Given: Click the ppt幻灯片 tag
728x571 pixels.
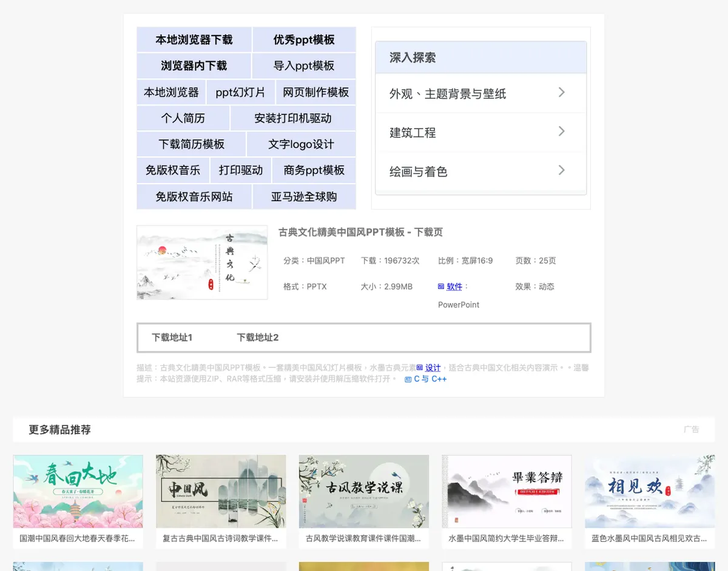Looking at the screenshot, I should click(x=241, y=92).
